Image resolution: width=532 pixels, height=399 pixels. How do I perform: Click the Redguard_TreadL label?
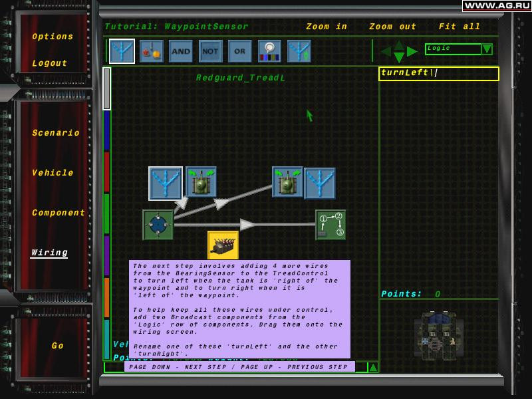pos(241,78)
